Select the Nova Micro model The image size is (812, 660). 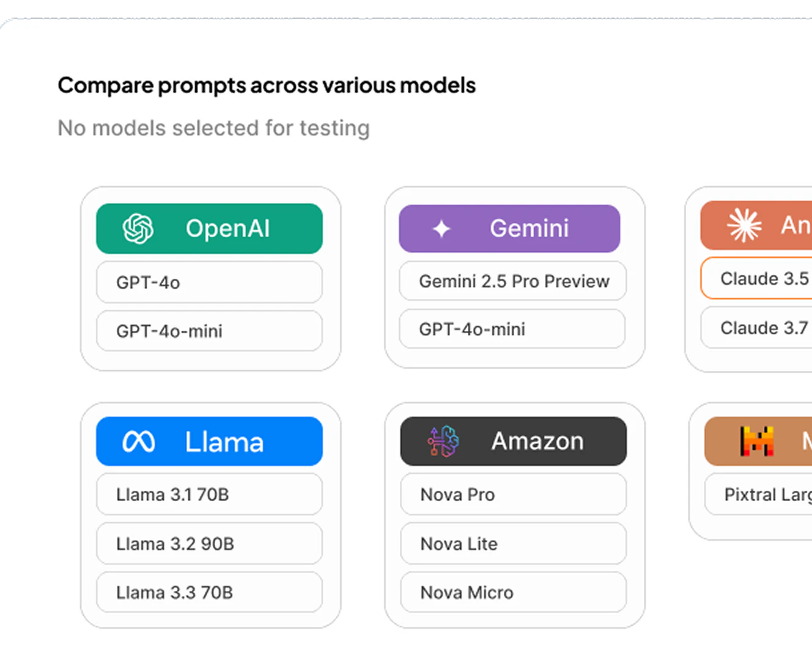point(513,592)
